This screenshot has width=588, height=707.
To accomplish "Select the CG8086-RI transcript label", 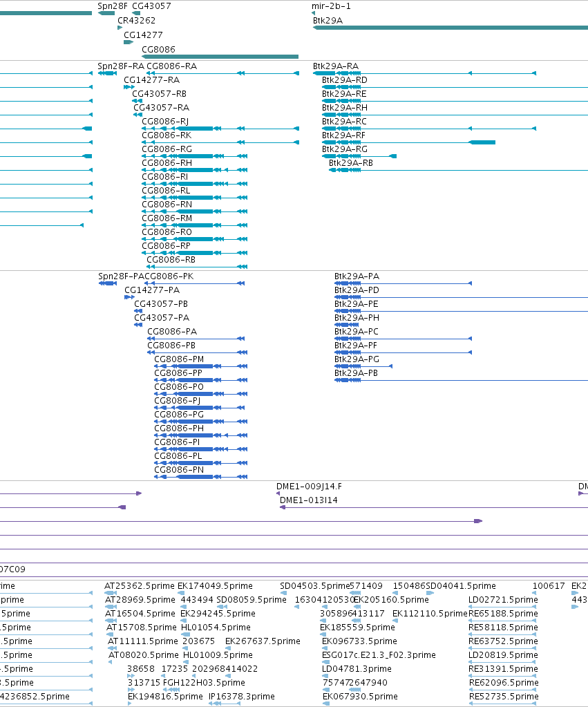I will point(164,177).
